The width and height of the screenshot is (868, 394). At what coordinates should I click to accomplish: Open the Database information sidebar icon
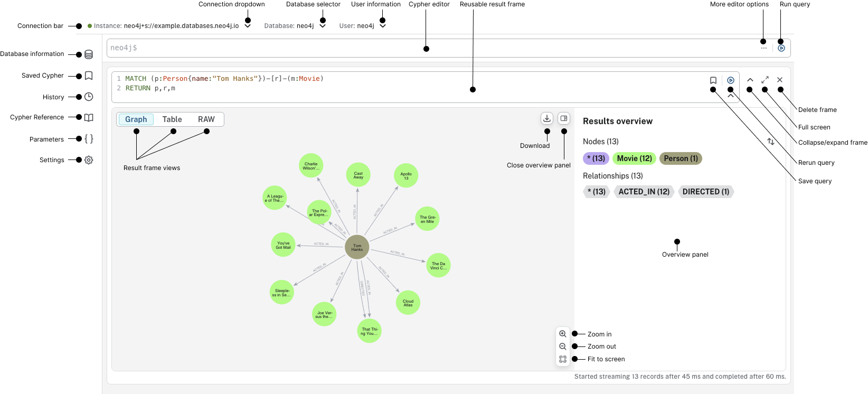click(89, 54)
